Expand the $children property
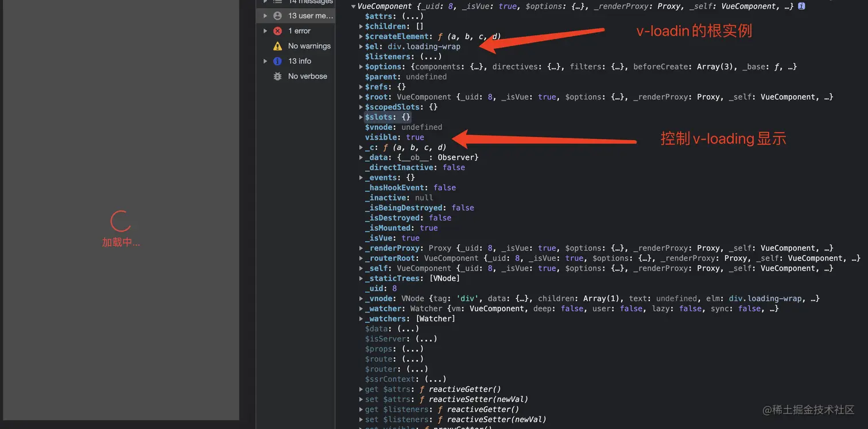 [361, 26]
